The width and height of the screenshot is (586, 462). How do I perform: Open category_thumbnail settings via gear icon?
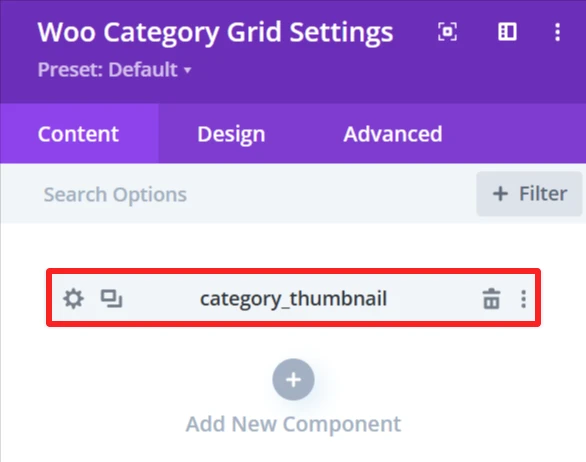(x=73, y=299)
